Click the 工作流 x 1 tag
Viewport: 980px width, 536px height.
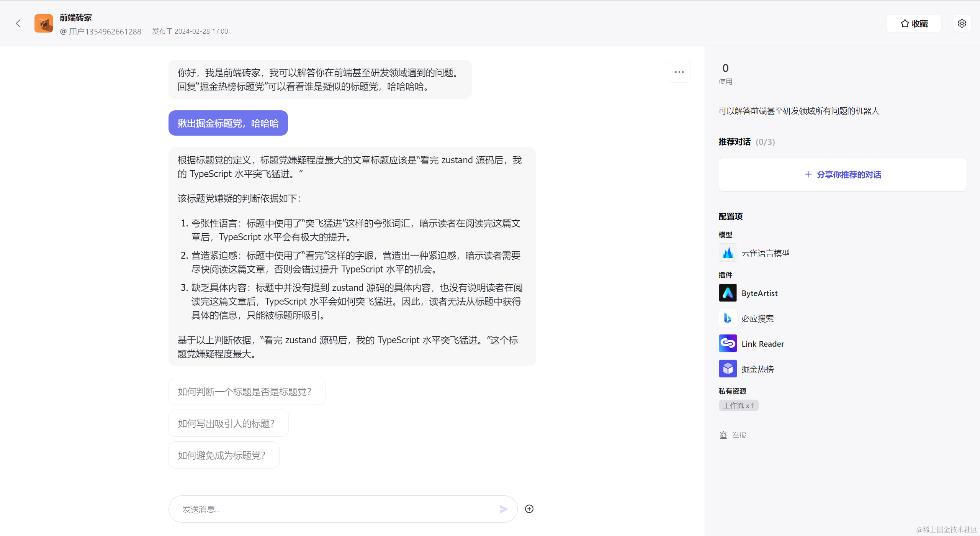(738, 405)
